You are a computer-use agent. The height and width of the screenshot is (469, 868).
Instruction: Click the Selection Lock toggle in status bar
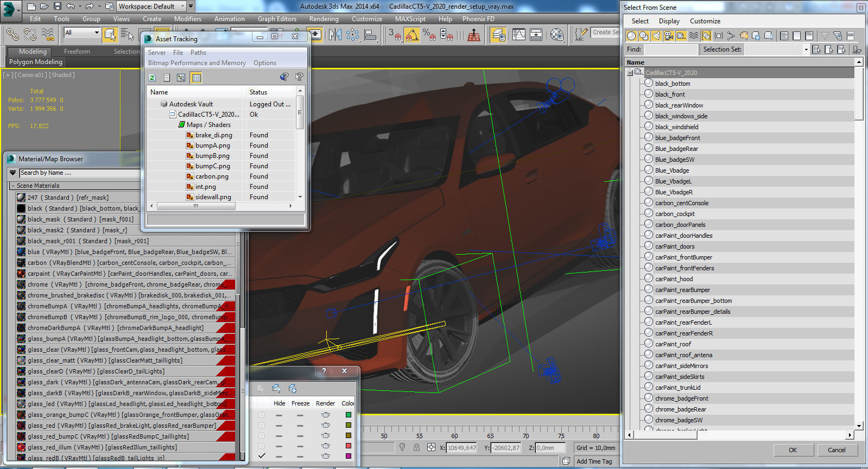(416, 448)
